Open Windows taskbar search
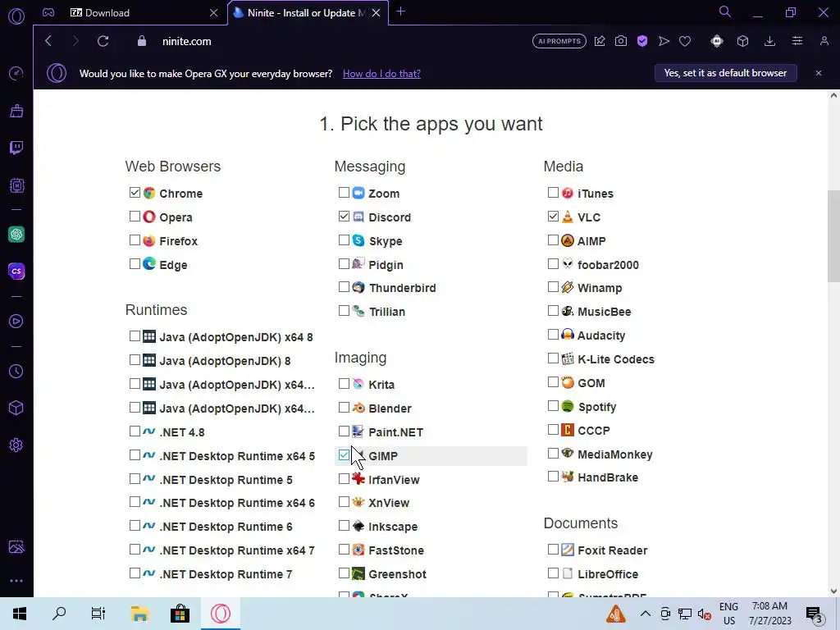 coord(59,614)
